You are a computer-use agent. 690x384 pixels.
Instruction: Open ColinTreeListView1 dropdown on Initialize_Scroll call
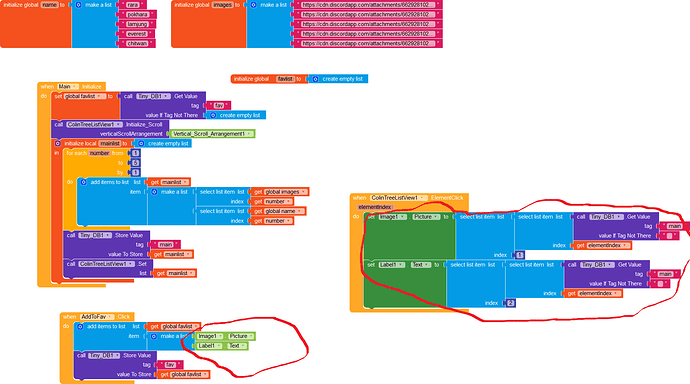118,124
